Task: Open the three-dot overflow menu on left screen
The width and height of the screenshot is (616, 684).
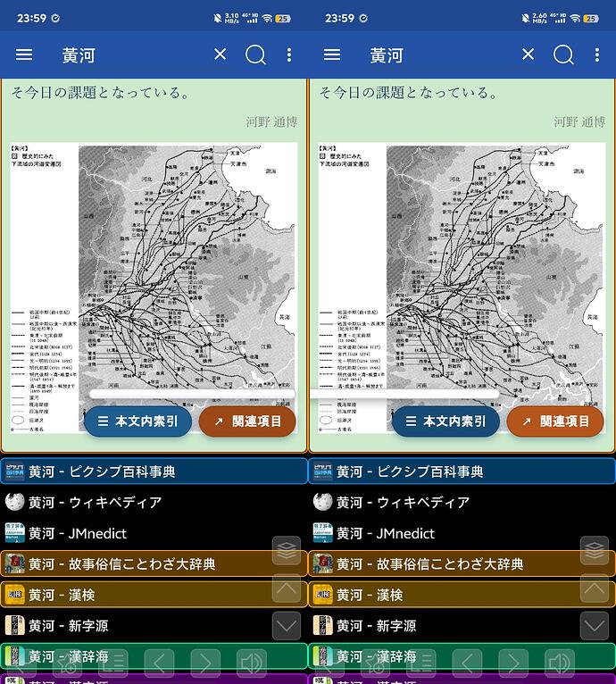Action: 289,55
